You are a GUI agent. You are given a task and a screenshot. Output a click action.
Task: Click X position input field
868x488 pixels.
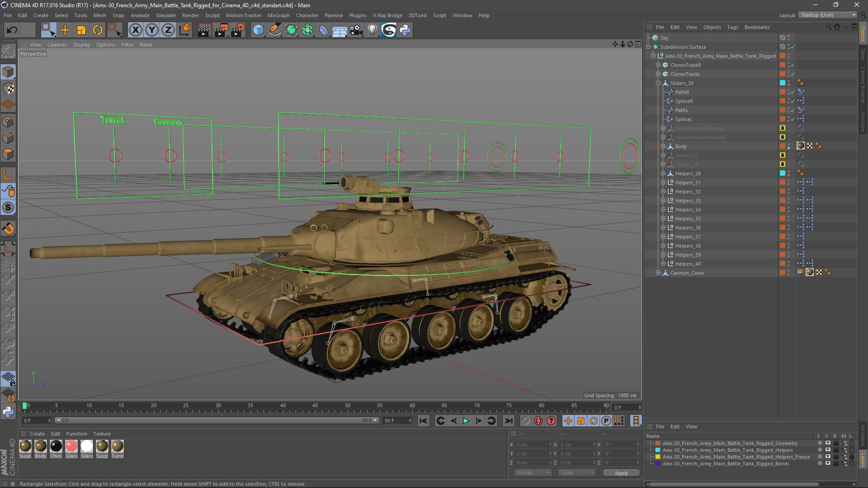click(533, 445)
